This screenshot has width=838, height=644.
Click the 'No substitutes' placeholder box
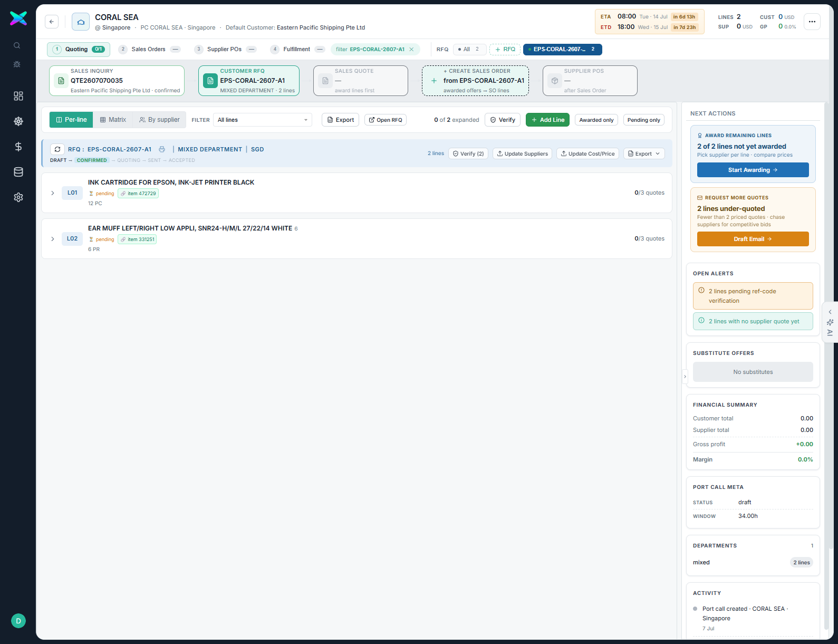tap(753, 372)
